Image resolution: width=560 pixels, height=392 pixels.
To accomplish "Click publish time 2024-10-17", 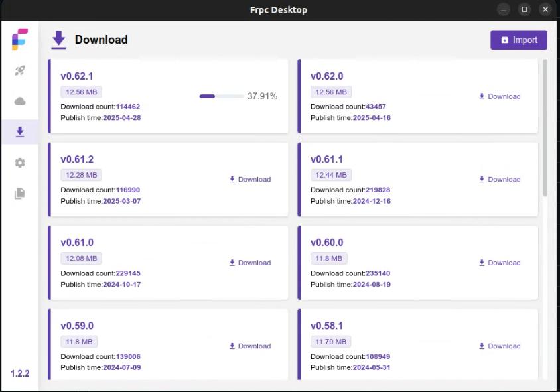I will (122, 284).
